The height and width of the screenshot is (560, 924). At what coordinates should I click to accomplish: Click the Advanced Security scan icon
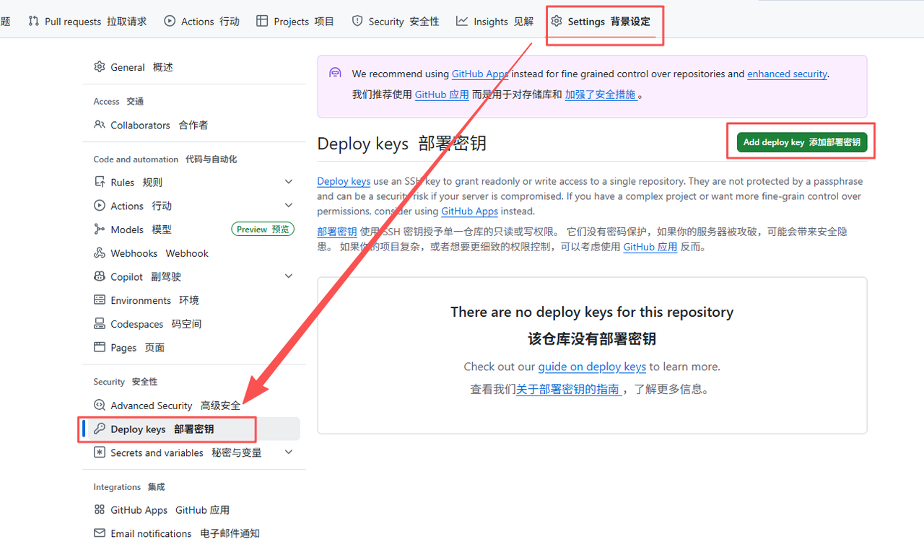point(100,405)
